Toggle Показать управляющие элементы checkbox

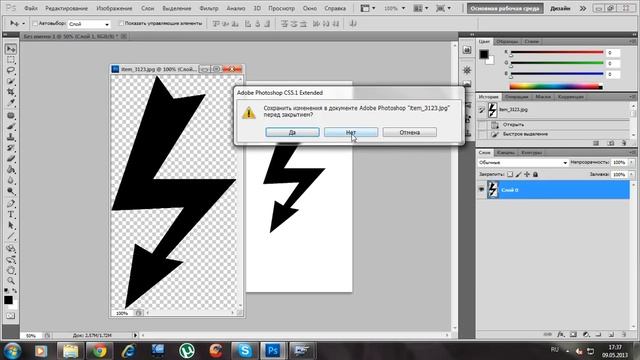coord(121,24)
